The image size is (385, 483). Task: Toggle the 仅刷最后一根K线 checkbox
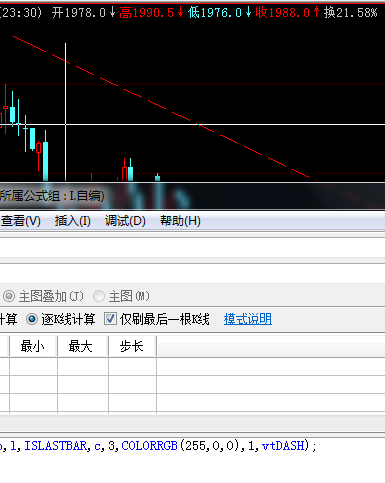pos(110,319)
